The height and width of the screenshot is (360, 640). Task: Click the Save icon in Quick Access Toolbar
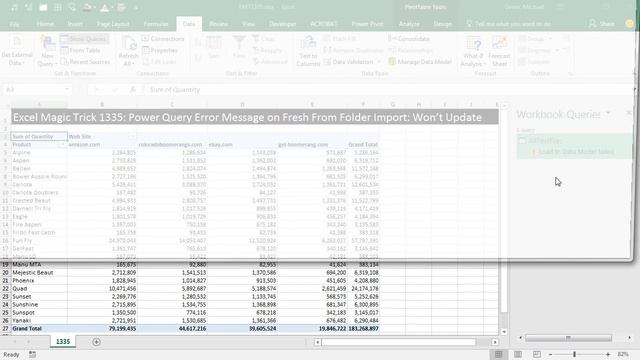[43, 7]
